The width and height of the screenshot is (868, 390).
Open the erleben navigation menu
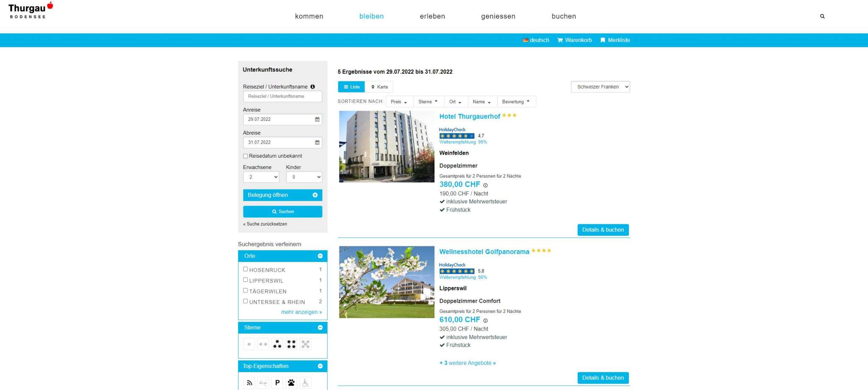(432, 17)
